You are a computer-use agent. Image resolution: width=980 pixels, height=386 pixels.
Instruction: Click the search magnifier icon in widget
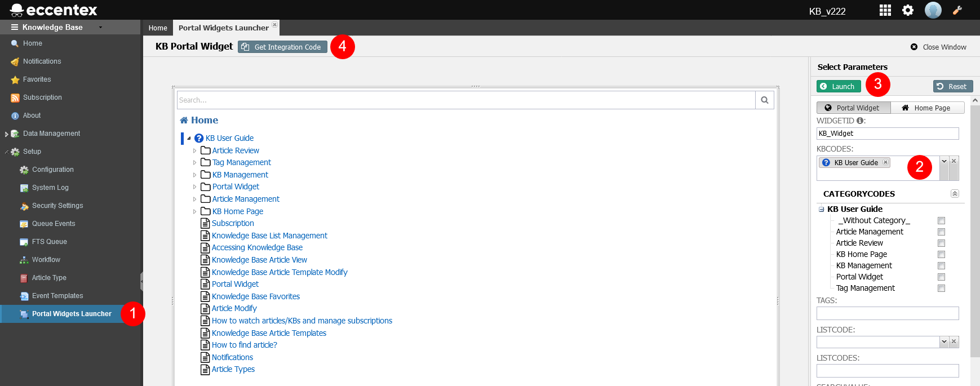pos(765,100)
